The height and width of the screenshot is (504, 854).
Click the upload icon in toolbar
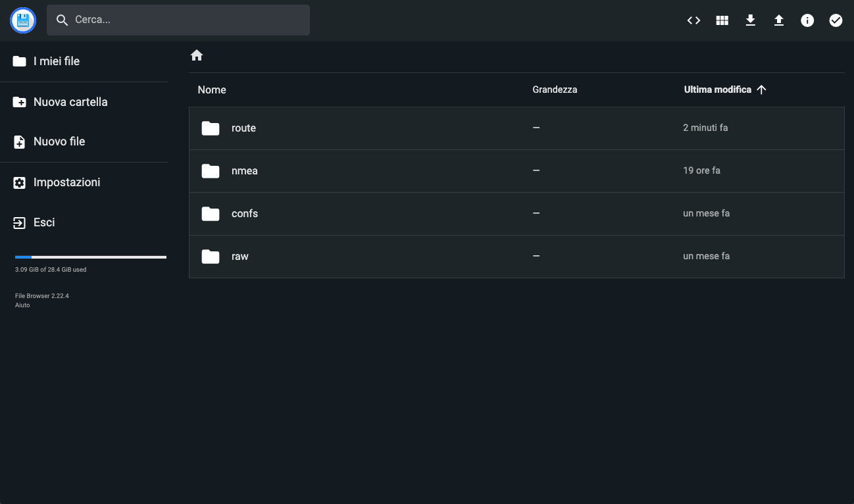(778, 20)
